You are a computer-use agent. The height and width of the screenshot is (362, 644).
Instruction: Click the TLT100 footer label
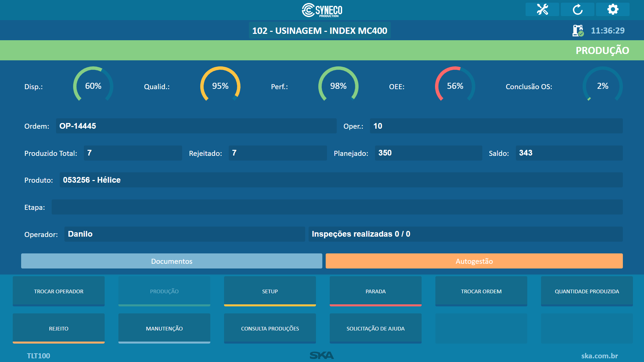(x=39, y=356)
